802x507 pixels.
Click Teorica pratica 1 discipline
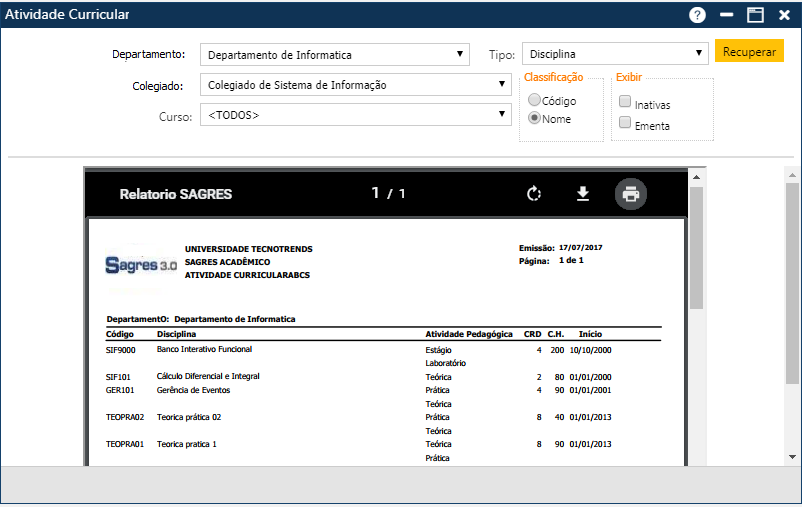[x=187, y=445]
